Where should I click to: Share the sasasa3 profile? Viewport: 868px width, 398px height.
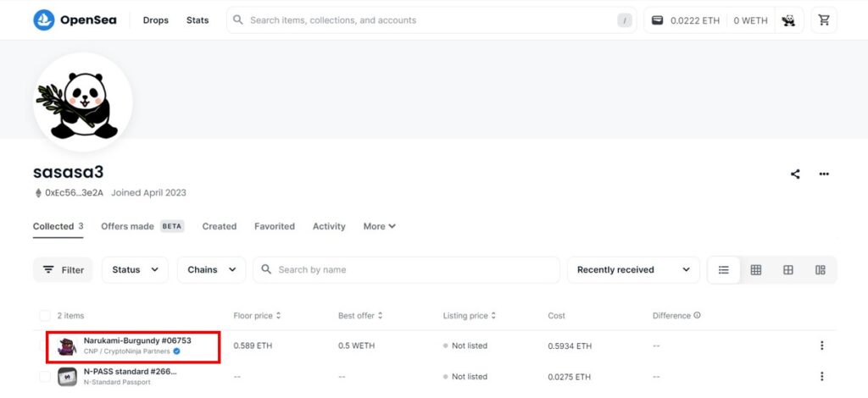click(x=795, y=174)
